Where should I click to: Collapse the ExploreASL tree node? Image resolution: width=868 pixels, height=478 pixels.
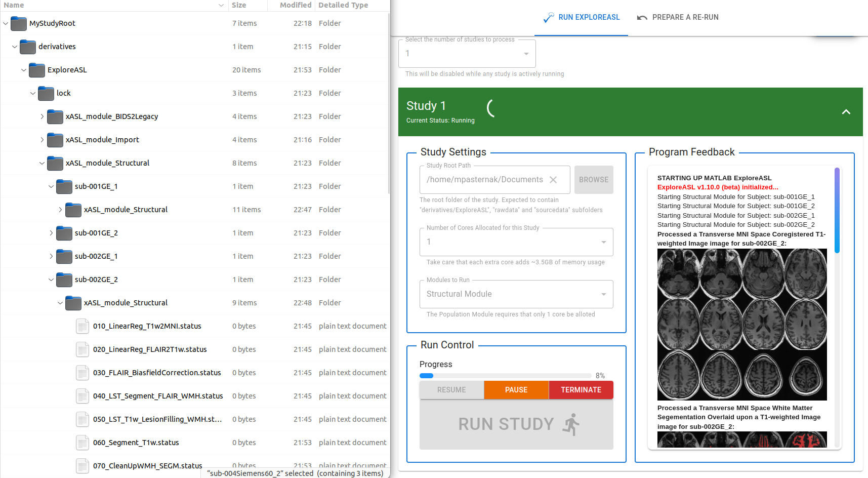click(x=24, y=70)
